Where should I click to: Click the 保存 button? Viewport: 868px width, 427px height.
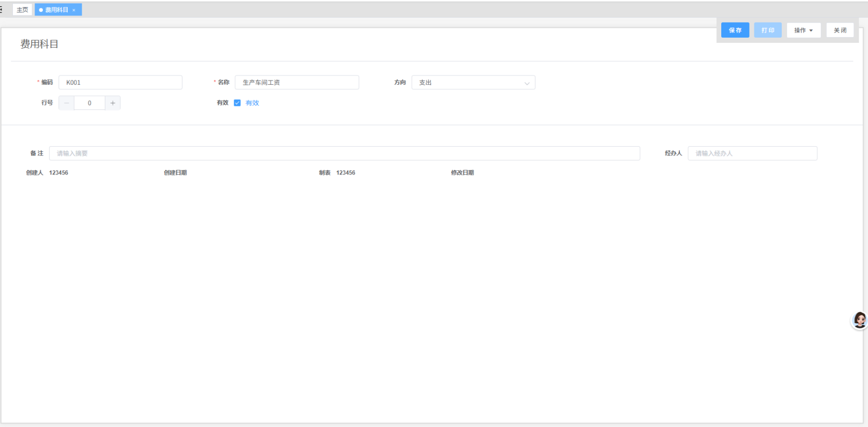click(x=735, y=30)
